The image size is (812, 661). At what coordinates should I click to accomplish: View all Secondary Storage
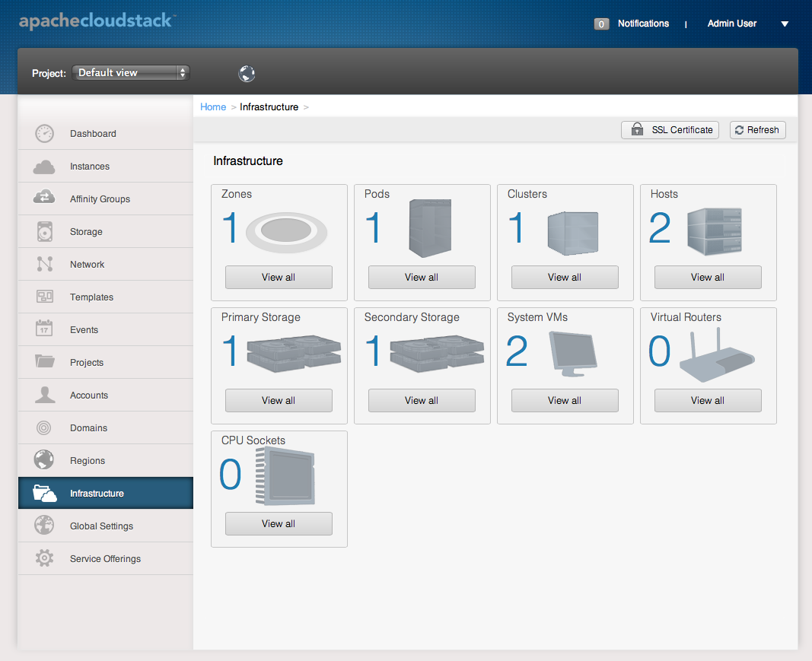click(422, 400)
